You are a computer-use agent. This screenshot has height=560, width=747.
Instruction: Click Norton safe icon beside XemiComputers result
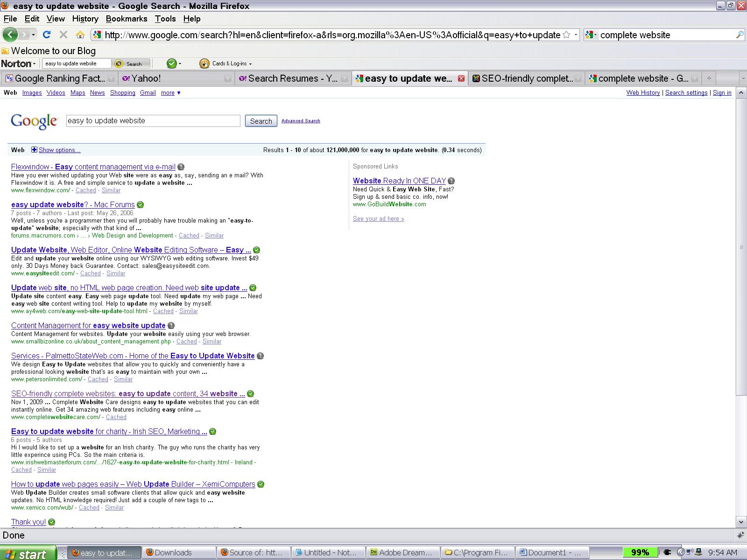[x=261, y=484]
